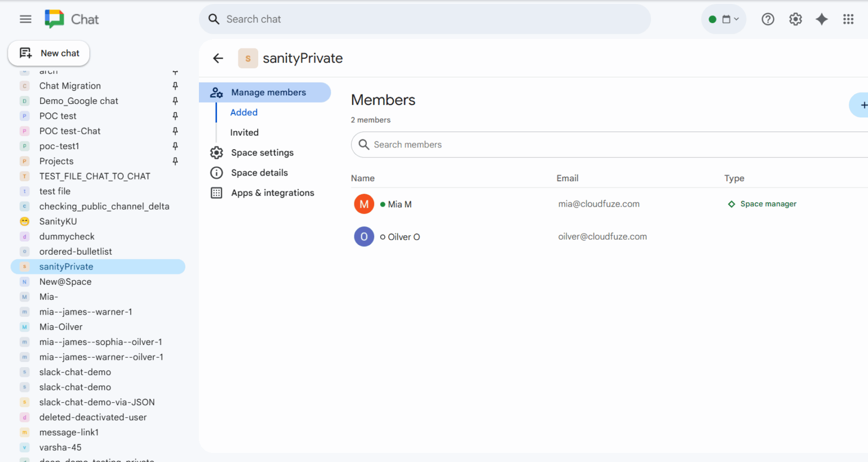Open the availability status dropdown
Viewport: 868px width, 462px height.
pos(724,19)
